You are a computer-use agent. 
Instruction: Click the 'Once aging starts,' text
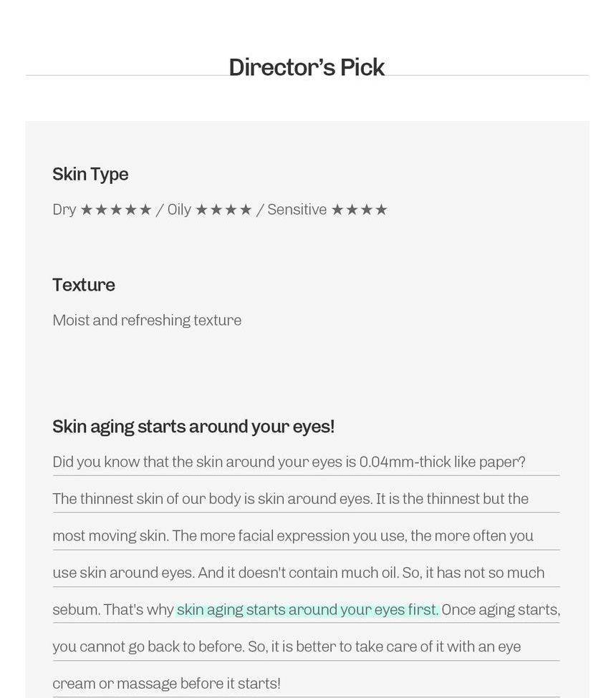pyautogui.click(x=500, y=610)
